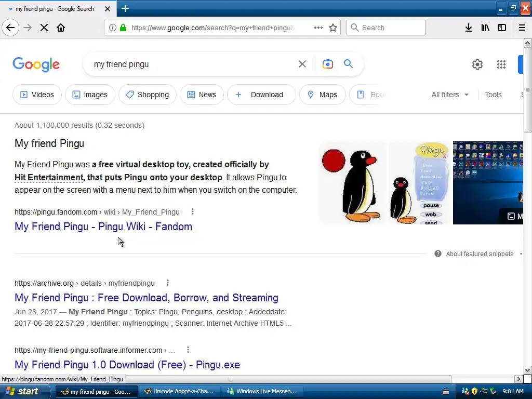Click the https://pingu.fandom.com breadcrumb URL
Viewport: 532px width, 399px height.
coord(56,212)
